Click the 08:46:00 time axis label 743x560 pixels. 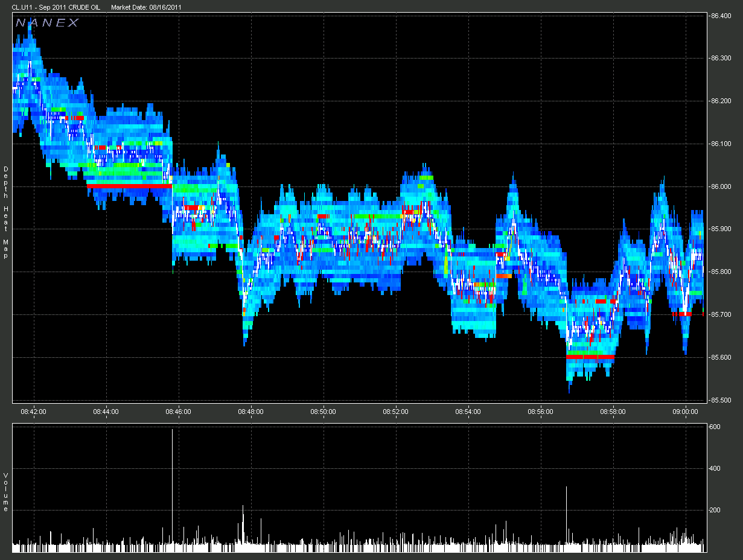(179, 412)
